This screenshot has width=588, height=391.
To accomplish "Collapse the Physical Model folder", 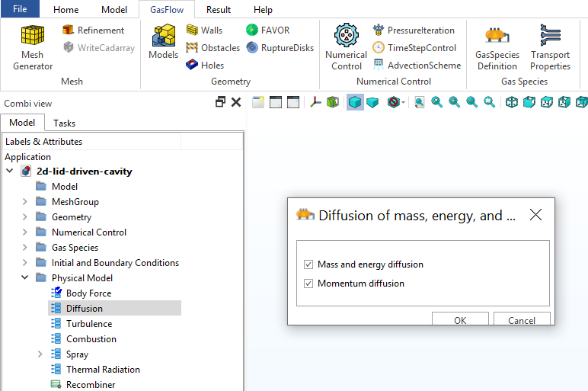I will pyautogui.click(x=25, y=278).
